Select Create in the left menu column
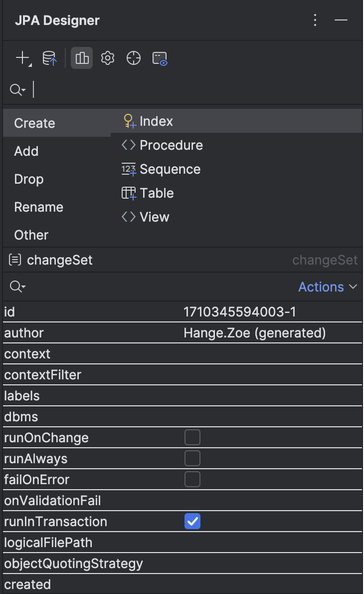The image size is (364, 594). pos(34,123)
